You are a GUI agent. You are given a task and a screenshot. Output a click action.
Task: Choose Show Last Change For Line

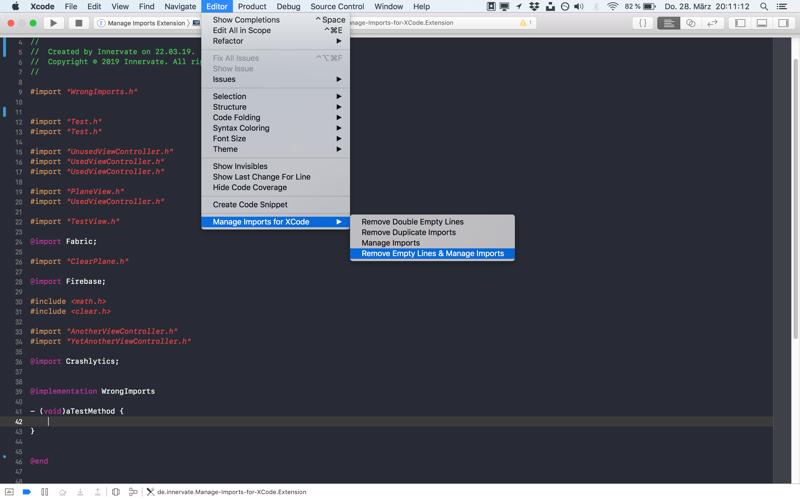pos(276,177)
